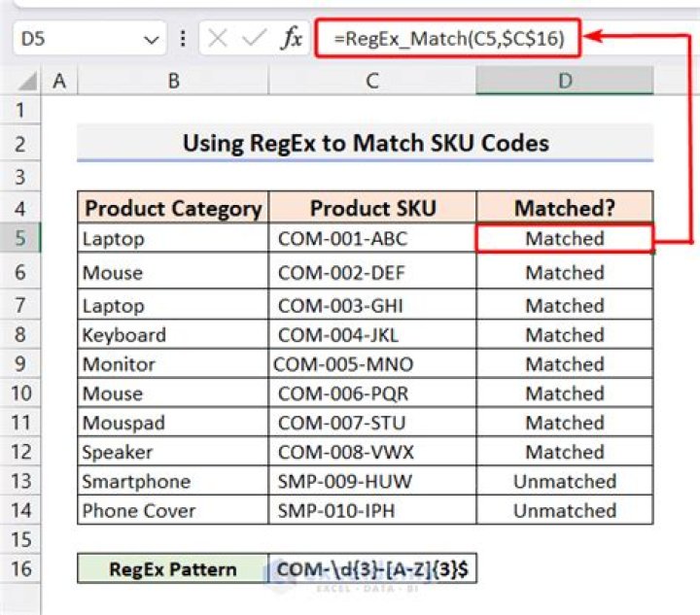Viewport: 700px width, 615px height.
Task: Select row 1 header
Action: [x=20, y=110]
